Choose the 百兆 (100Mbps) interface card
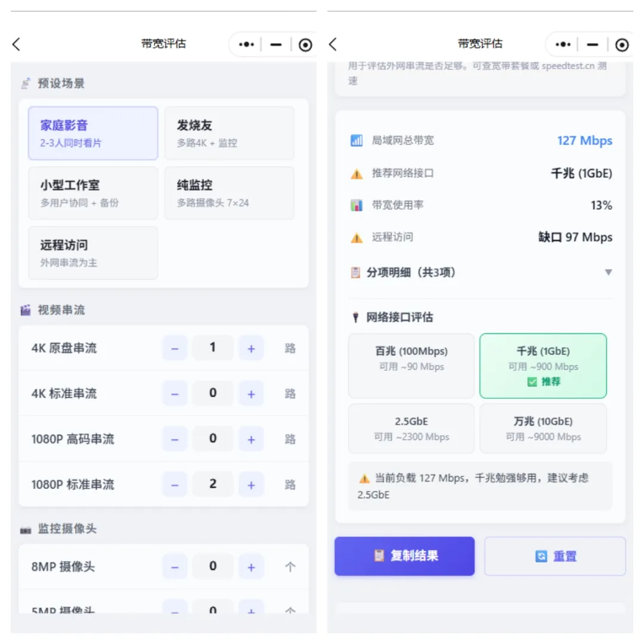 (411, 366)
